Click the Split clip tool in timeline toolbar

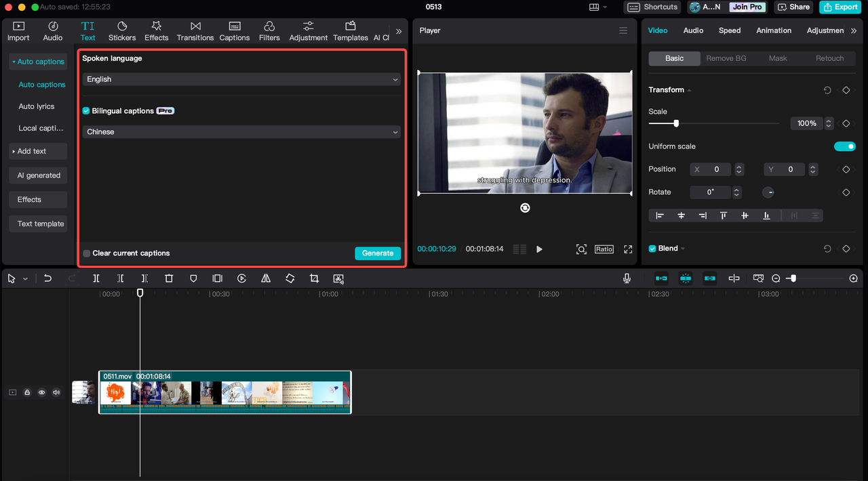coord(96,278)
